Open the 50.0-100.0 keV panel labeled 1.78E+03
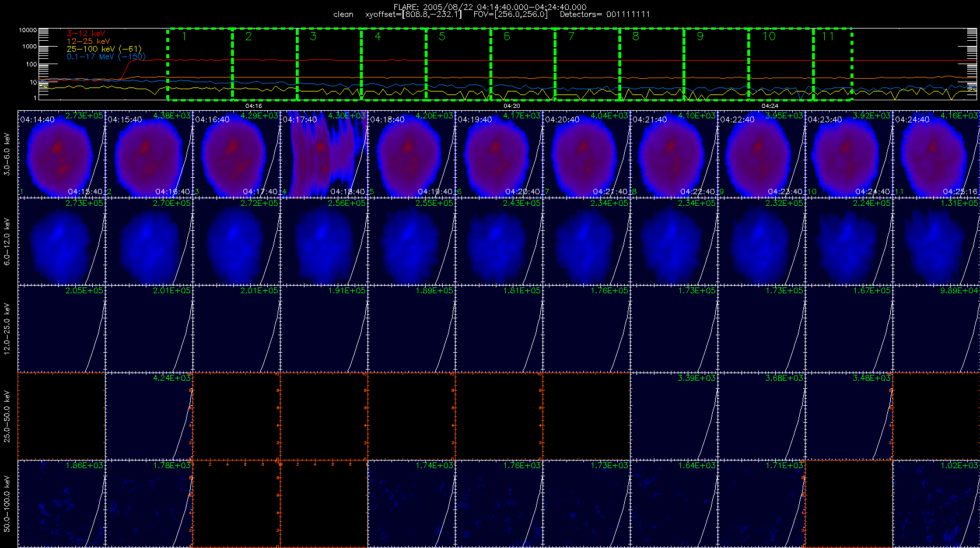980x548 pixels. pos(149,504)
